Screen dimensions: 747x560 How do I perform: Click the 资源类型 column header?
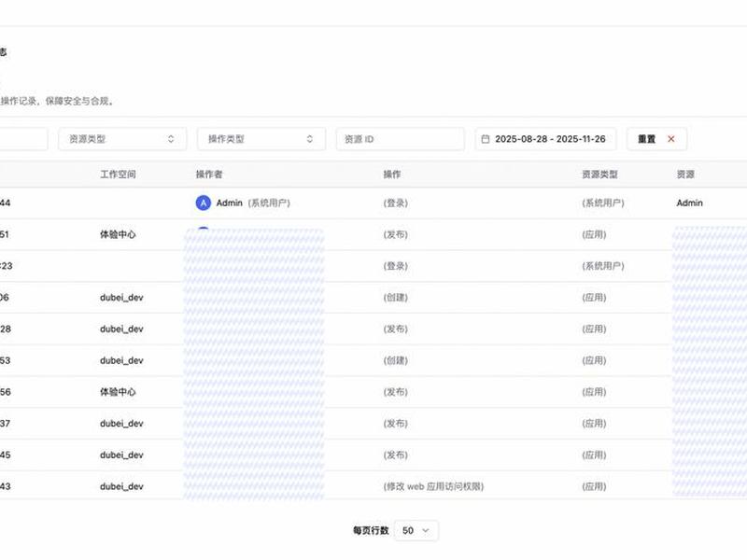599,175
